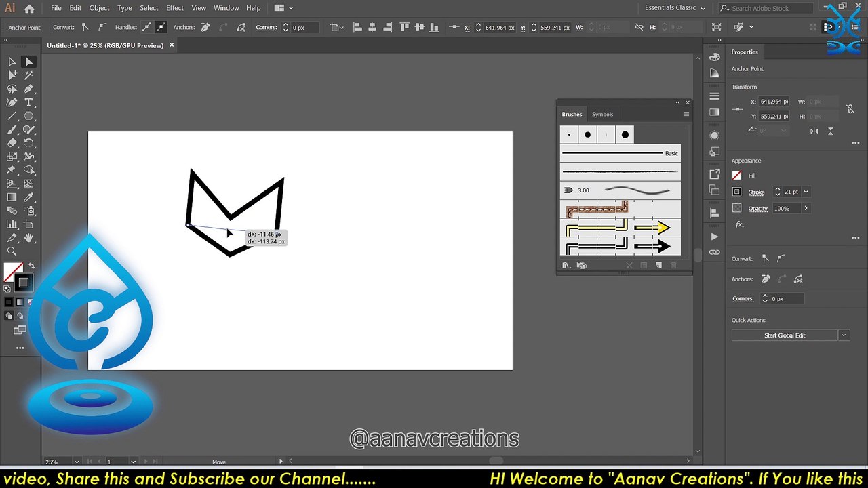Click the Corners link in control bar
868x488 pixels.
267,27
